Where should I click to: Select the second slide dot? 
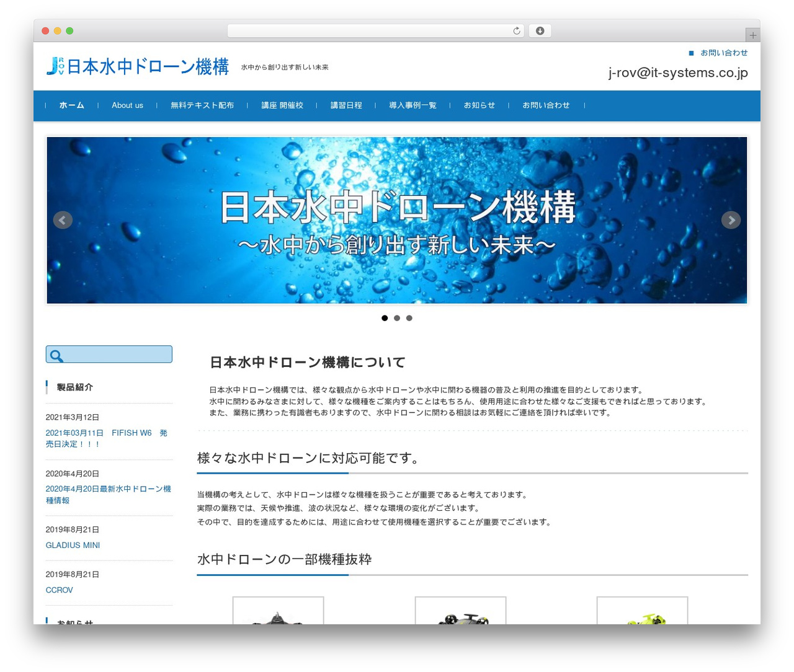(x=397, y=318)
